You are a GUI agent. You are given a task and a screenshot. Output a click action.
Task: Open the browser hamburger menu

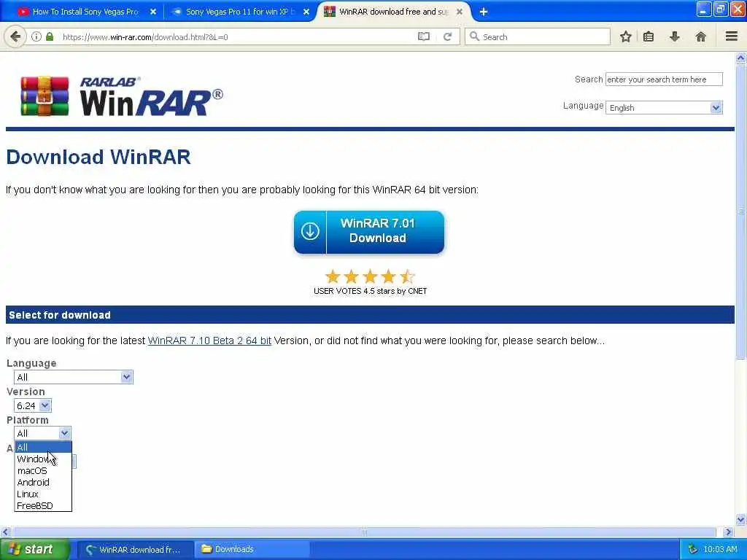click(732, 36)
